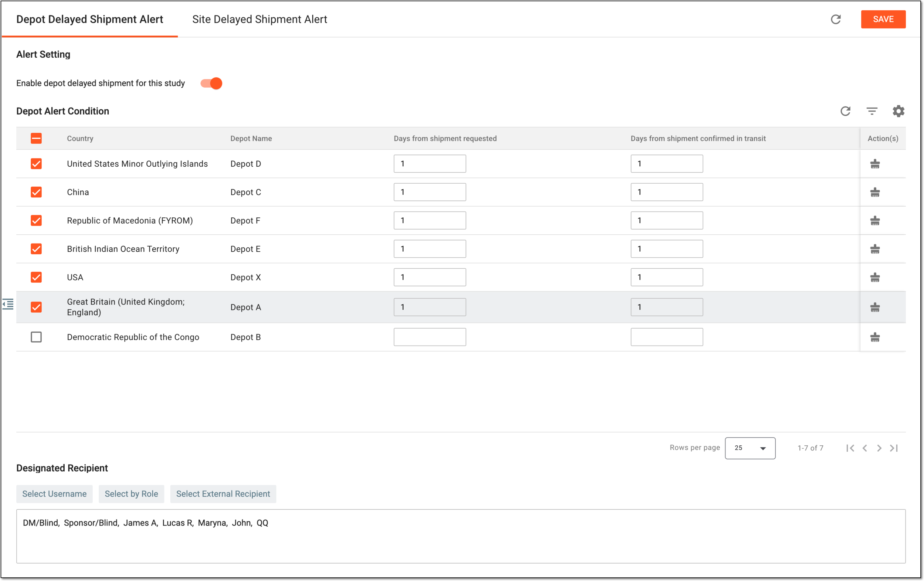Open the table filter icon
924x581 pixels.
point(872,111)
